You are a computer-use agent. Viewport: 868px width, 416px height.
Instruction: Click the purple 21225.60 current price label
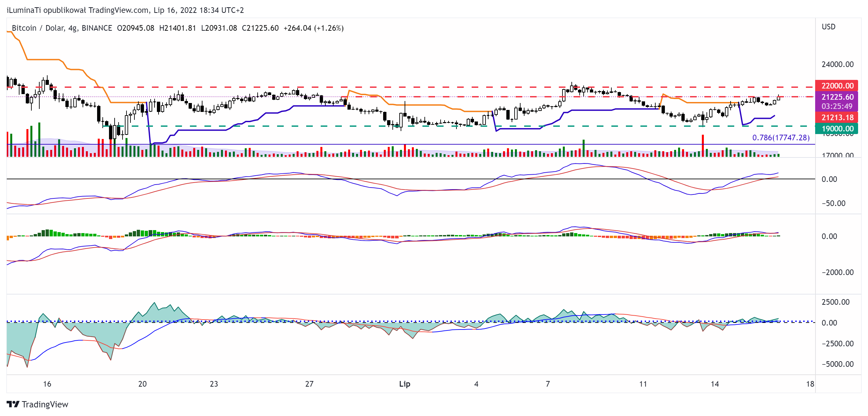(x=837, y=97)
